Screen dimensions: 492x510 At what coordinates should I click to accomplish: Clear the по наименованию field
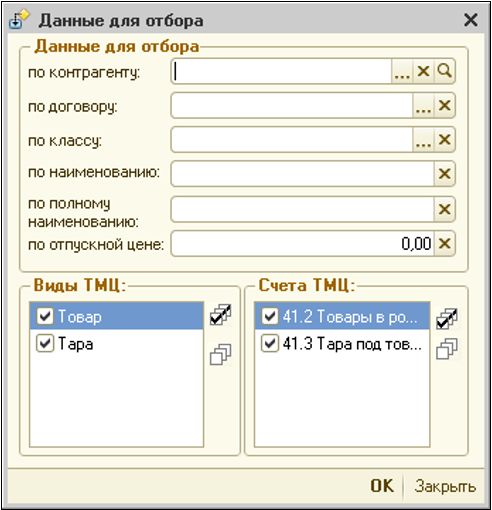coord(444,174)
